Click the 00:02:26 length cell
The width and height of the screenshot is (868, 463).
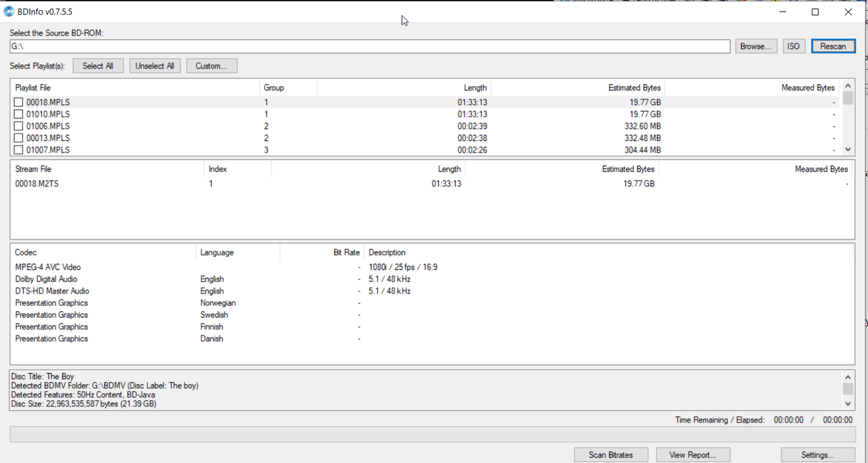coord(472,150)
